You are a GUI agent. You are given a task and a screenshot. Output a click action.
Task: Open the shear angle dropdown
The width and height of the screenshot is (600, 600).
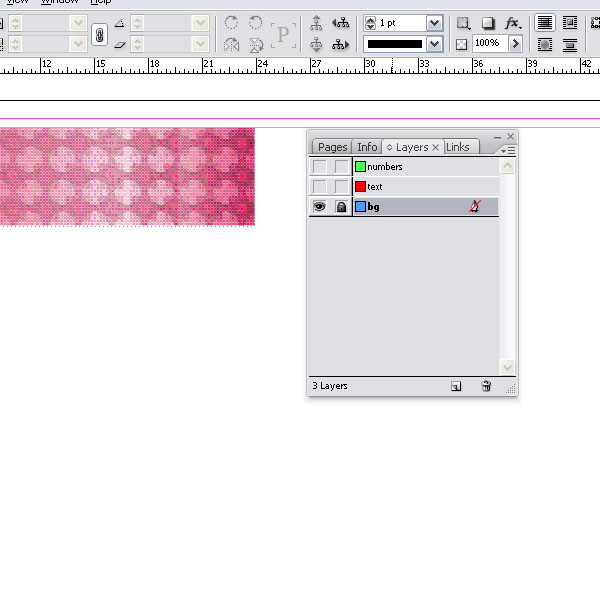pyautogui.click(x=201, y=44)
